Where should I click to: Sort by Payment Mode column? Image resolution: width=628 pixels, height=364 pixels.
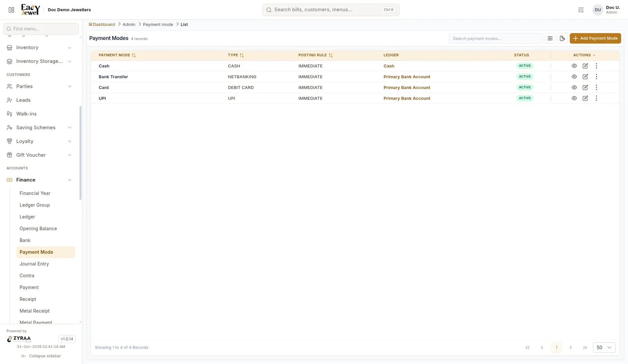click(134, 55)
